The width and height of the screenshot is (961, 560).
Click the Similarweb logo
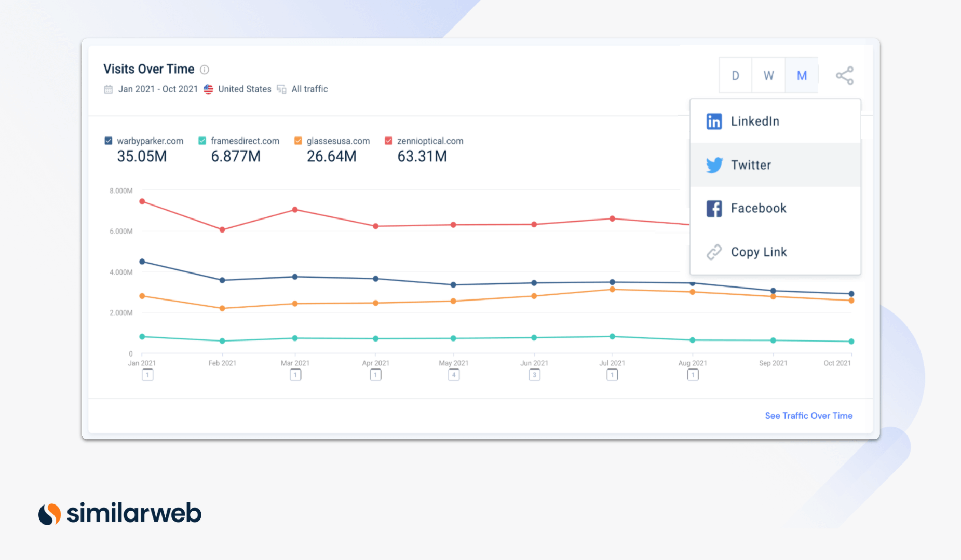click(119, 513)
